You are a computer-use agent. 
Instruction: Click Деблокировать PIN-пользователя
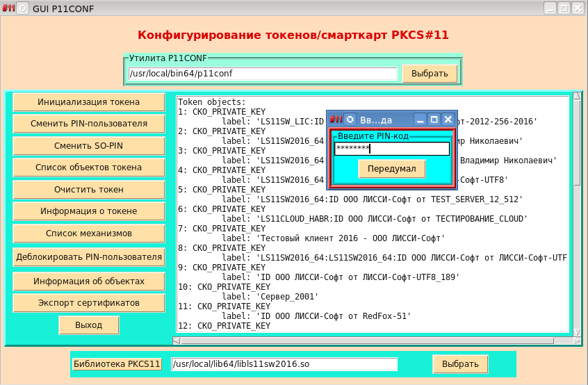point(89,257)
